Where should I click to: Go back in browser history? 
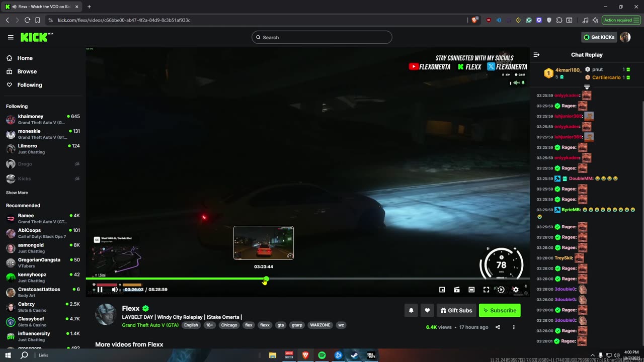7,20
